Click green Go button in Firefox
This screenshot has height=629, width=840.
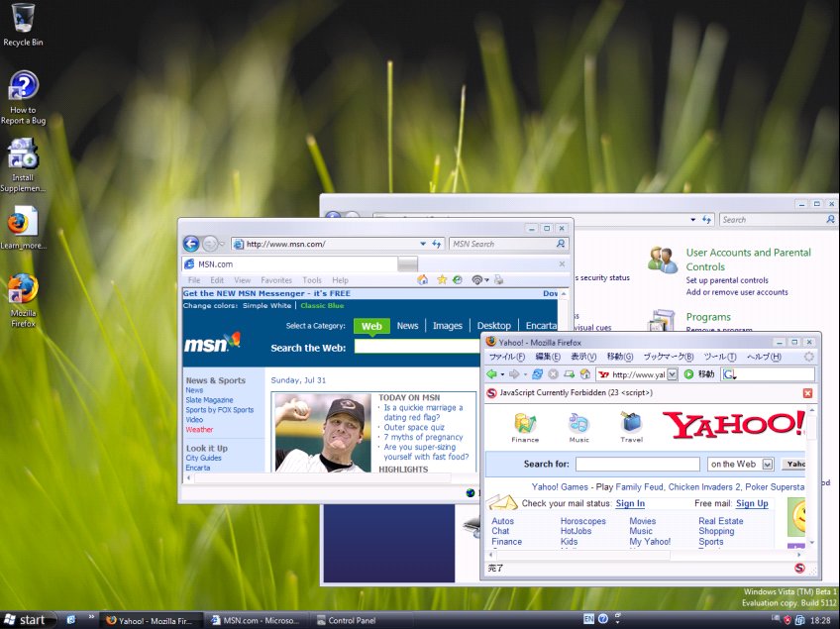[x=688, y=374]
